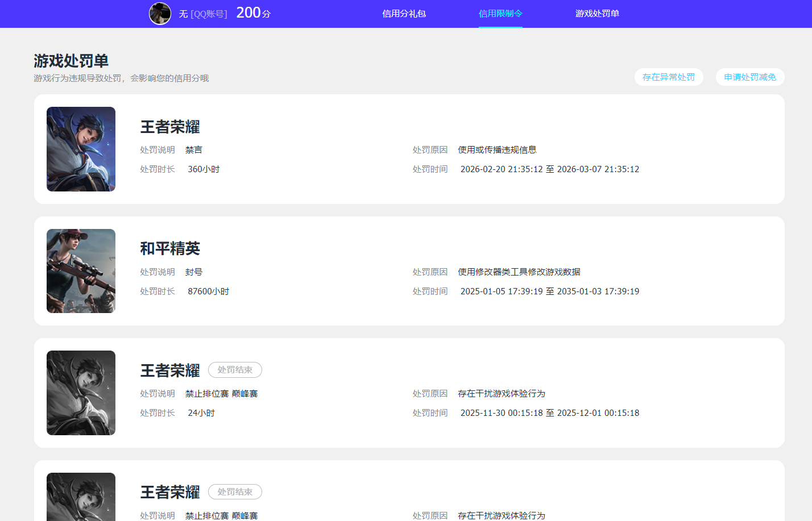Viewport: 812px width, 521px height.
Task: Switch to the 信用限制令 tab
Action: click(500, 13)
